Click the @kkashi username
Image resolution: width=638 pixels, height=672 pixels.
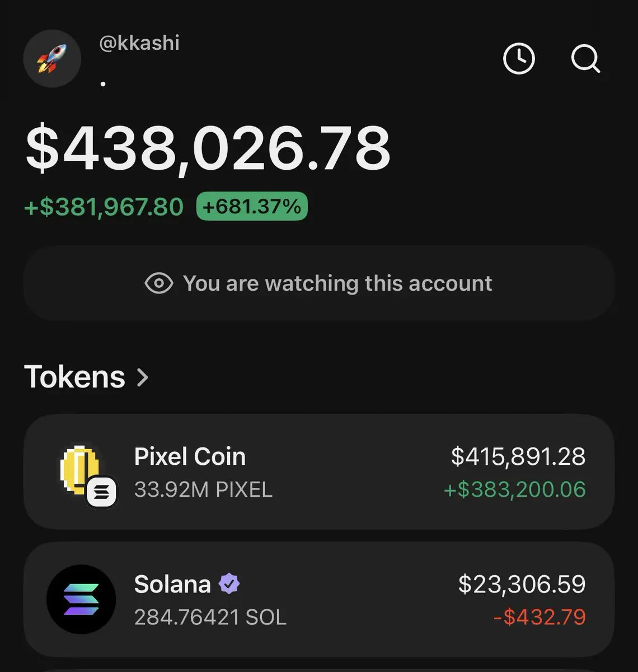pos(139,43)
